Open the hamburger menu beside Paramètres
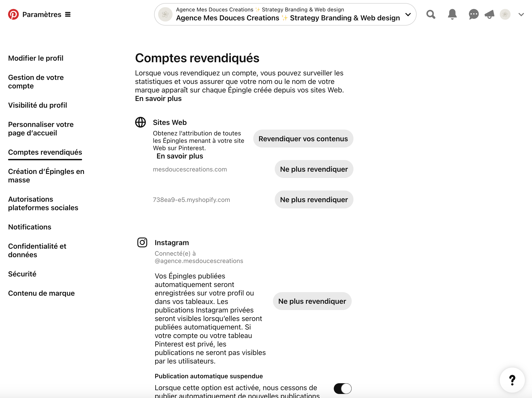This screenshot has width=532, height=398. [x=68, y=14]
